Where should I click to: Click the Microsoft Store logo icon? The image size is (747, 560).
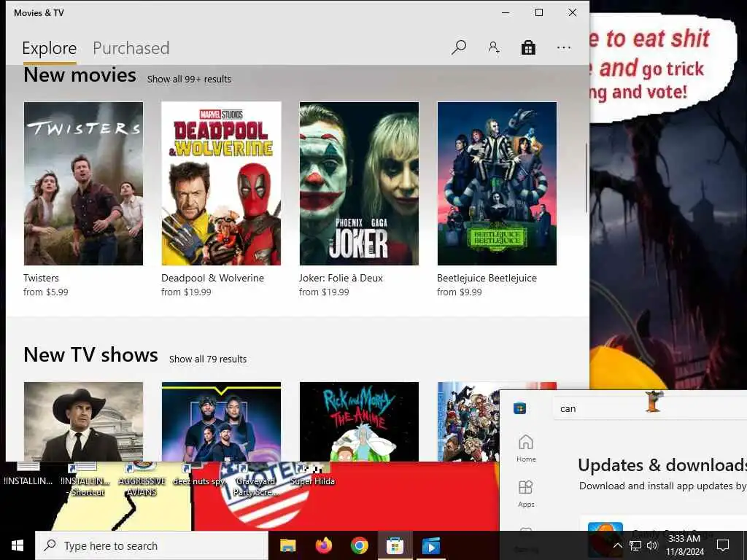point(519,408)
